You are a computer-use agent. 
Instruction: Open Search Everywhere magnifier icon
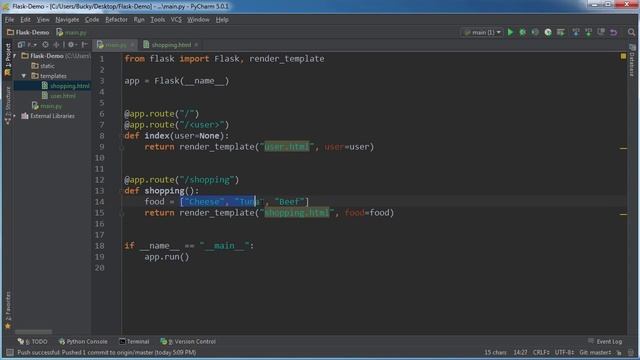[631, 32]
